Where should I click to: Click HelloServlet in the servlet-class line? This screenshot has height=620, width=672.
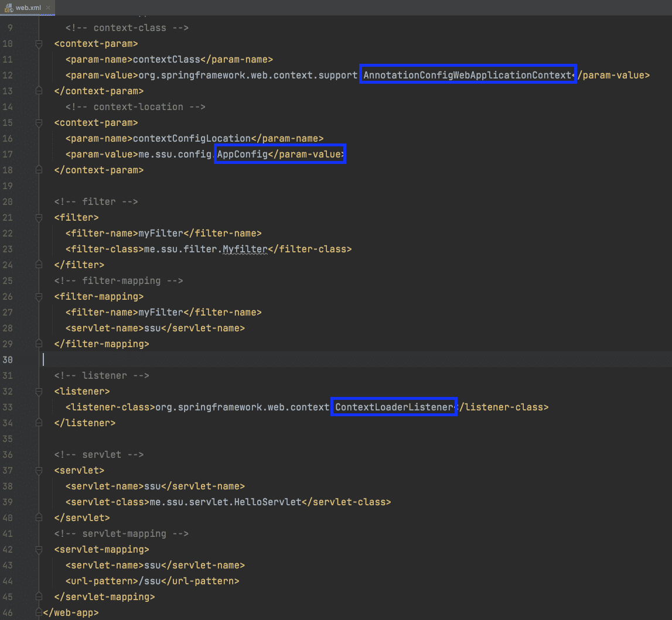[x=268, y=502]
